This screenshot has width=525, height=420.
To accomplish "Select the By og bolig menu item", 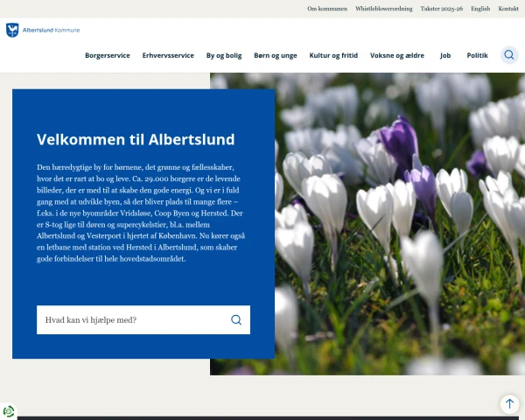I will [x=224, y=55].
